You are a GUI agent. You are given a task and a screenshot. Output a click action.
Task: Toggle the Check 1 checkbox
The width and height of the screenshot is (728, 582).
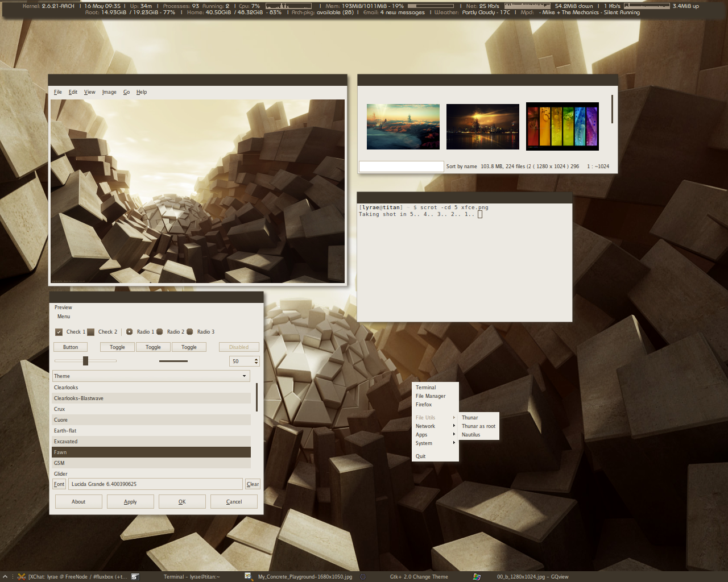(59, 332)
